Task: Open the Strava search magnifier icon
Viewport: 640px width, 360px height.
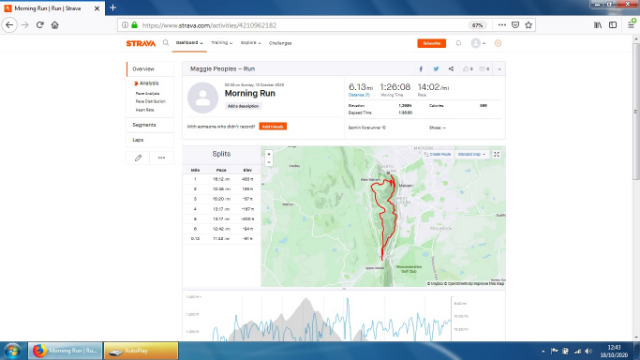Action: pyautogui.click(x=166, y=42)
